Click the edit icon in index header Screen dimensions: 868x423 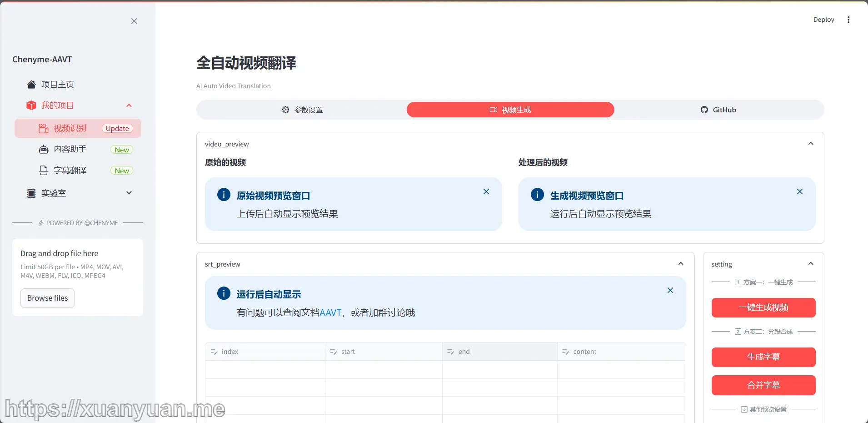214,352
